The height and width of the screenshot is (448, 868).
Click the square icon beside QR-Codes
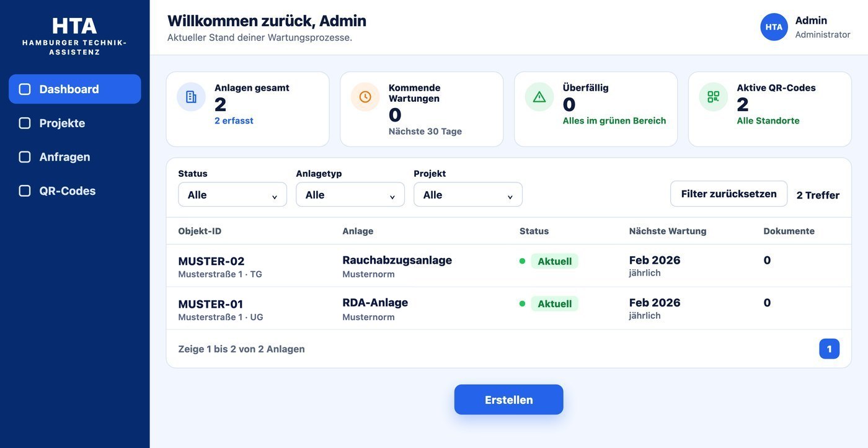tap(25, 191)
